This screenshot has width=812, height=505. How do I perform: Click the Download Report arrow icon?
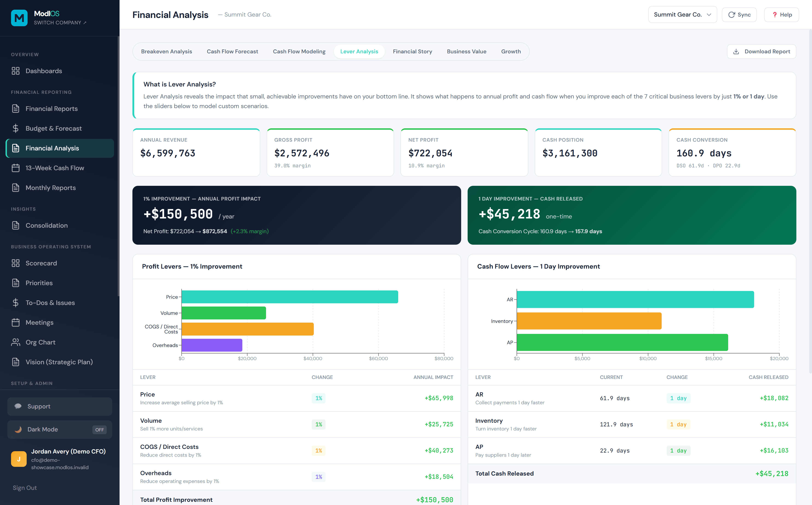coord(736,52)
